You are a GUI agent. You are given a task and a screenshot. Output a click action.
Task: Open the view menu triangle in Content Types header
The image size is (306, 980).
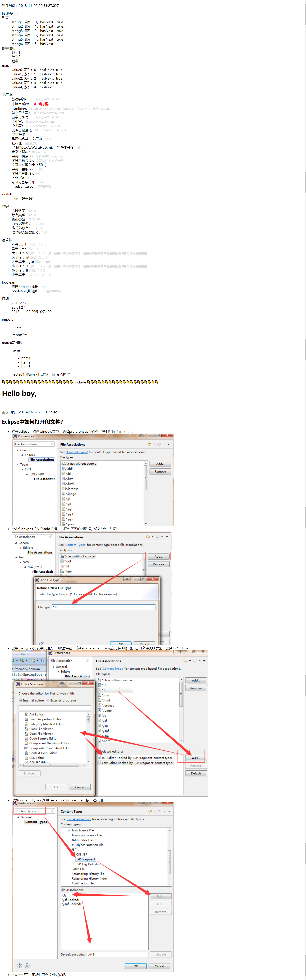pyautogui.click(x=169, y=811)
